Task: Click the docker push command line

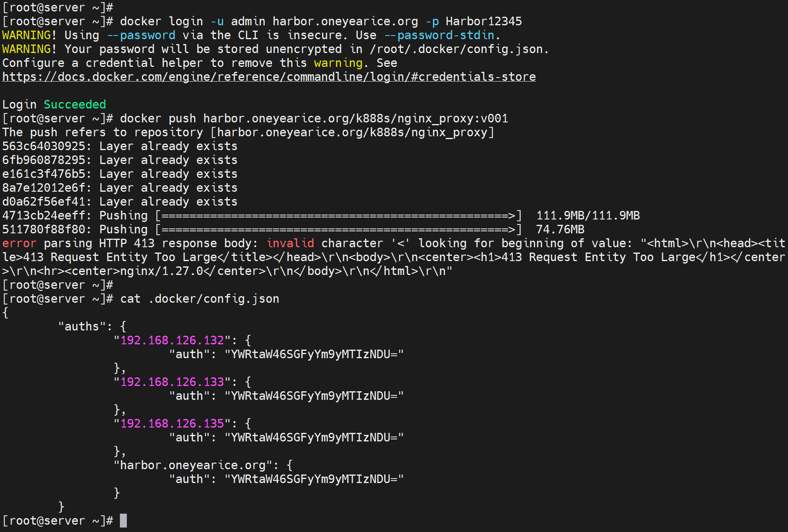Action: pyautogui.click(x=314, y=118)
